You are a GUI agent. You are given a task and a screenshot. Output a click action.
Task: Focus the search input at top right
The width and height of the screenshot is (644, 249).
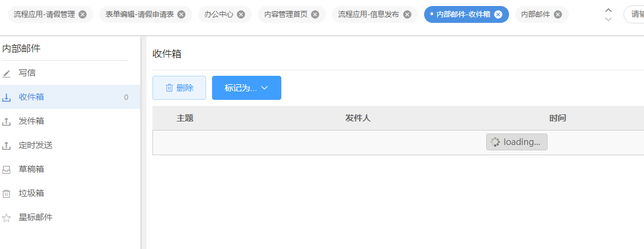coord(634,14)
